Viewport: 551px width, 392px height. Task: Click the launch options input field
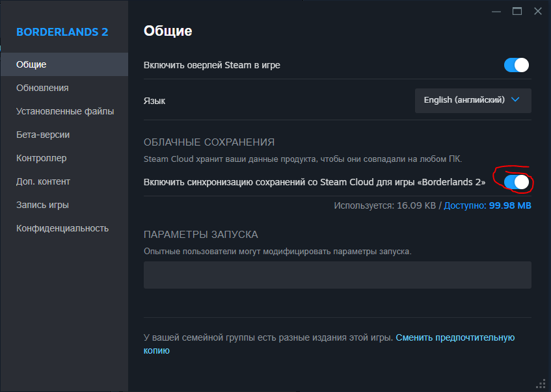tap(338, 275)
